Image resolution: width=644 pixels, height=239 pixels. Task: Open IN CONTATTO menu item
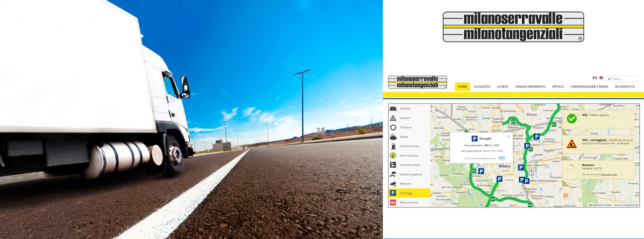(625, 86)
